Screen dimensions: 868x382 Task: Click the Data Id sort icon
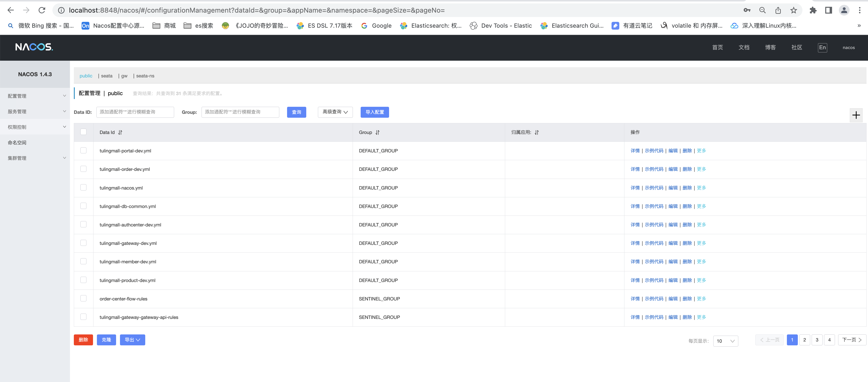(120, 132)
